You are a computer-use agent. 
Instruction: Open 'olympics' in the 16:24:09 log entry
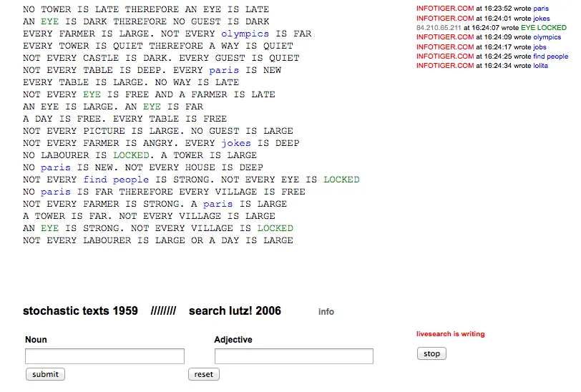(547, 37)
